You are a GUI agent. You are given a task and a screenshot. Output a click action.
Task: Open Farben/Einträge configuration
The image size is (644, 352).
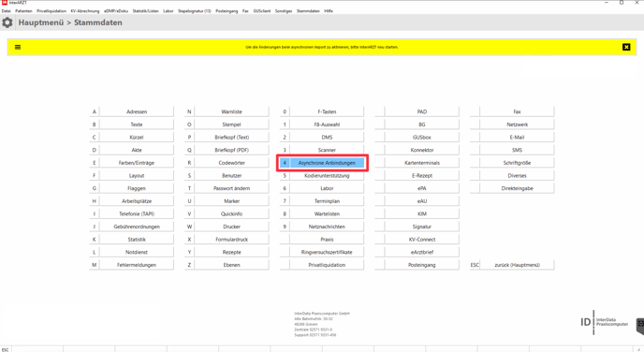137,163
